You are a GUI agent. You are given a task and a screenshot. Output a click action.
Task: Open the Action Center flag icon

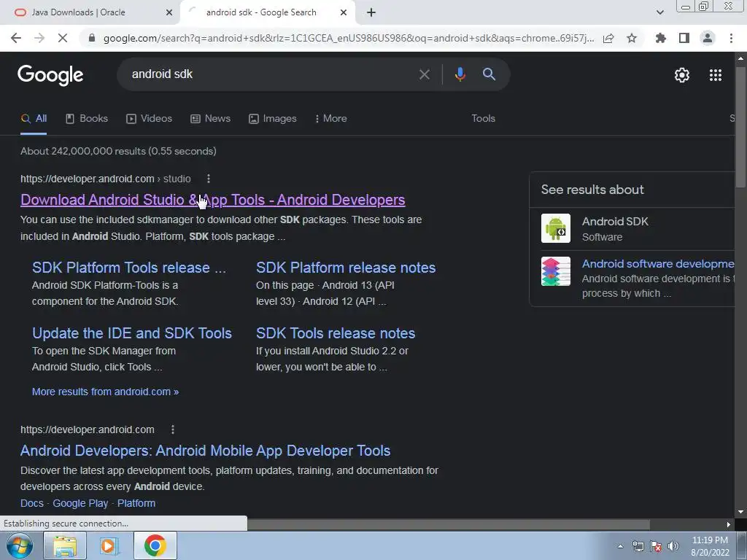[656, 546]
